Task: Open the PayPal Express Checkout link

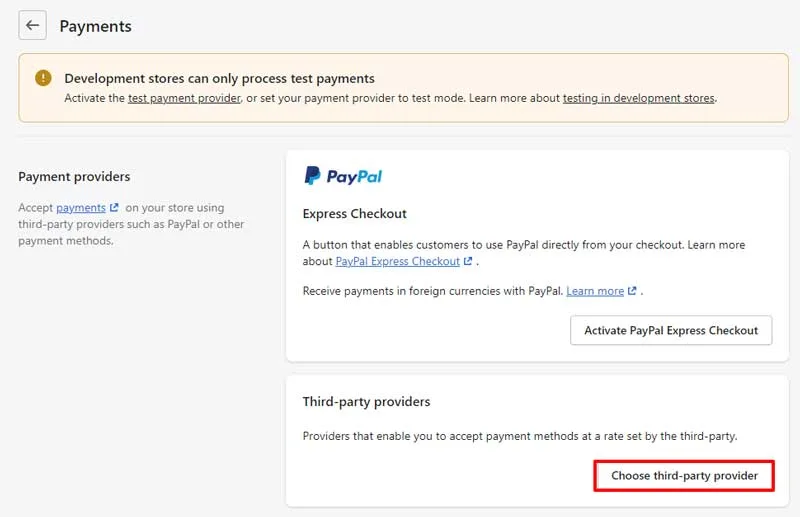Action: click(397, 261)
